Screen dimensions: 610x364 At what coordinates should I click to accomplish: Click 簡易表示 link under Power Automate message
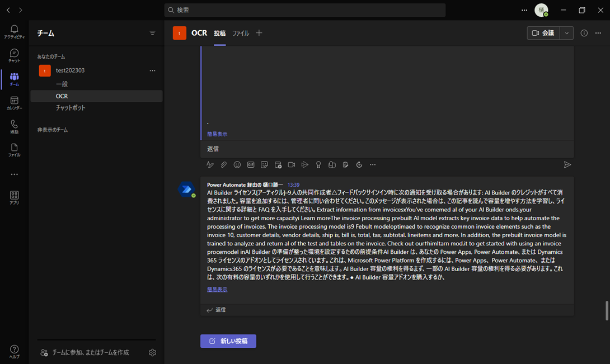(217, 289)
